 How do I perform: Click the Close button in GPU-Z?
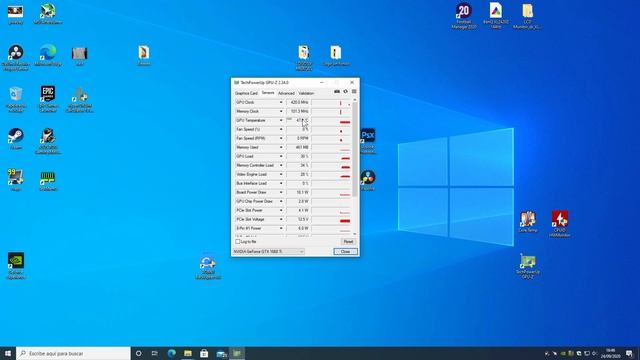[345, 251]
